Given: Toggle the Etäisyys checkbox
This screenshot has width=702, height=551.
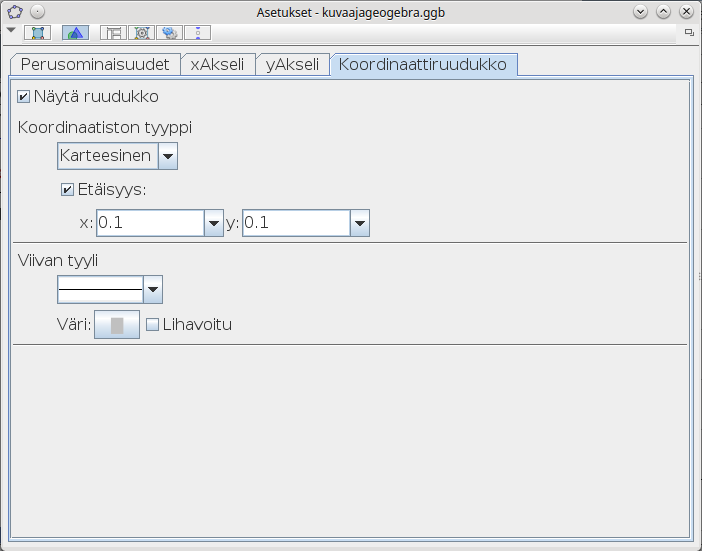Looking at the screenshot, I should point(68,189).
